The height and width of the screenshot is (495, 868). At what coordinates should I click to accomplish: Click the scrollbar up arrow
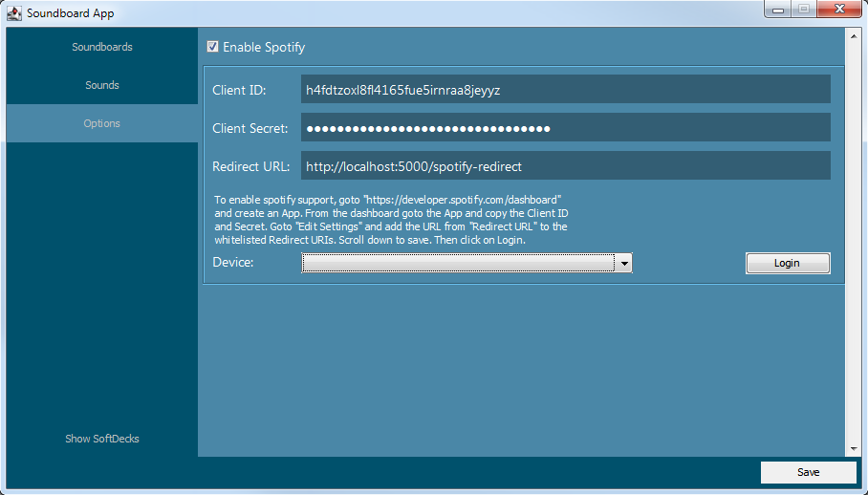pos(853,36)
